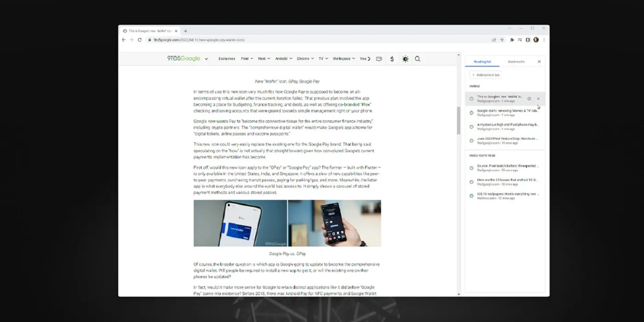Close the side panel with X

click(x=539, y=62)
